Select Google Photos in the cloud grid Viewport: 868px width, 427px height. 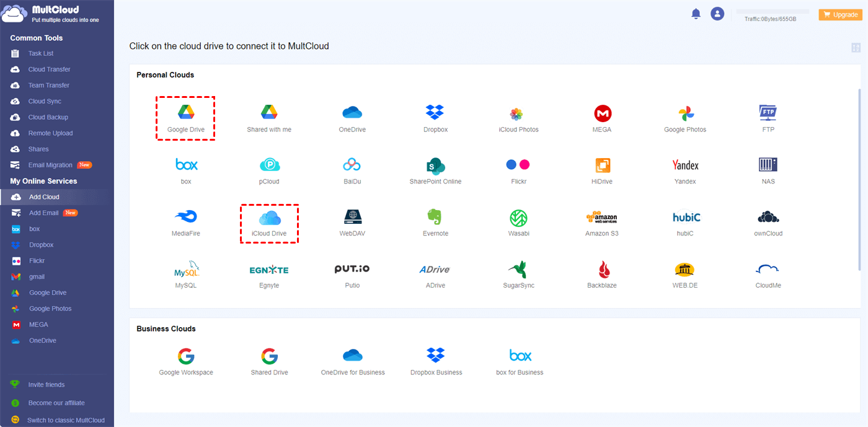[x=685, y=118]
